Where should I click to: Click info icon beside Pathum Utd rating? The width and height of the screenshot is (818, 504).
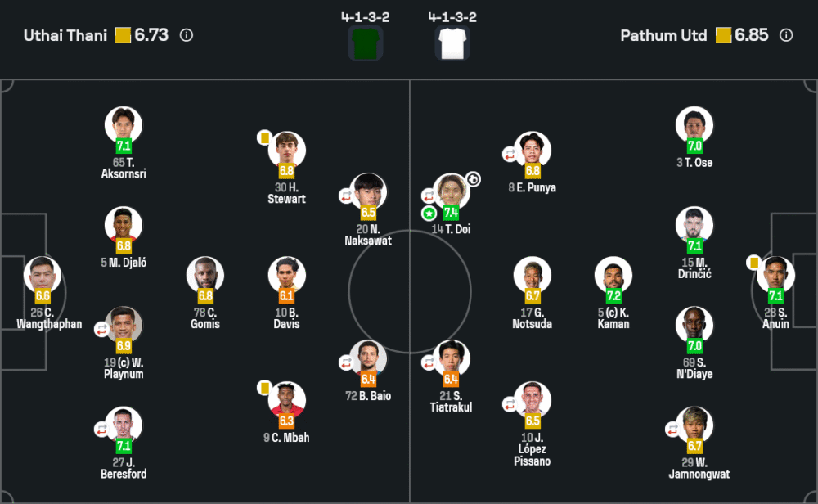[x=786, y=35]
